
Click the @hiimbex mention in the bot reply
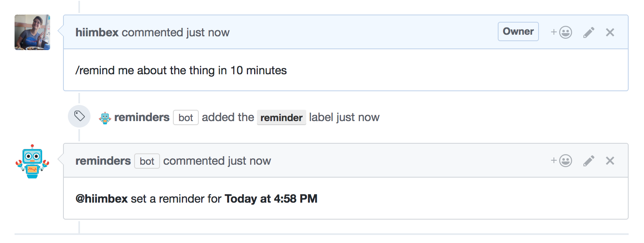point(101,199)
